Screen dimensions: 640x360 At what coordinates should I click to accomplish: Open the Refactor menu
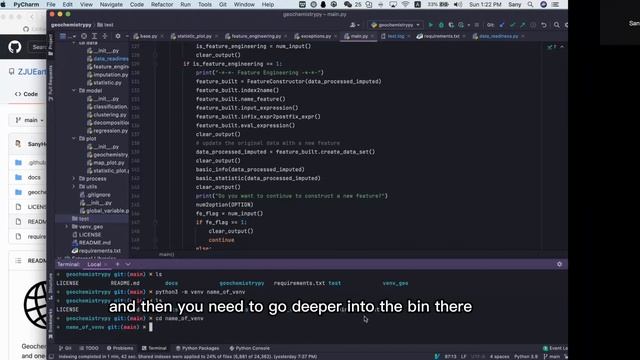click(x=162, y=4)
